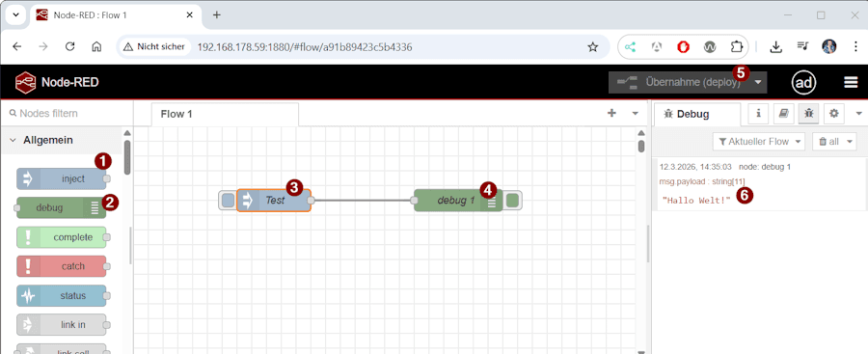The height and width of the screenshot is (354, 868).
Task: Open a new browser tab
Action: point(216,15)
